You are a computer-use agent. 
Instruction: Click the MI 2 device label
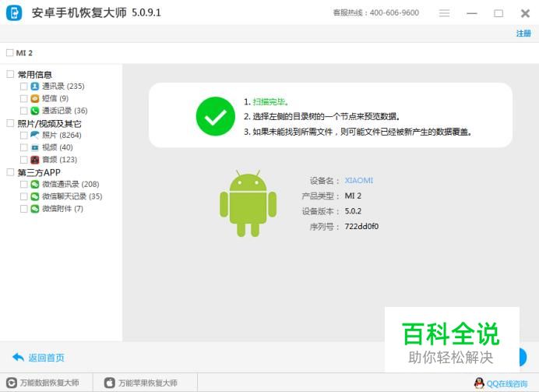pos(24,53)
